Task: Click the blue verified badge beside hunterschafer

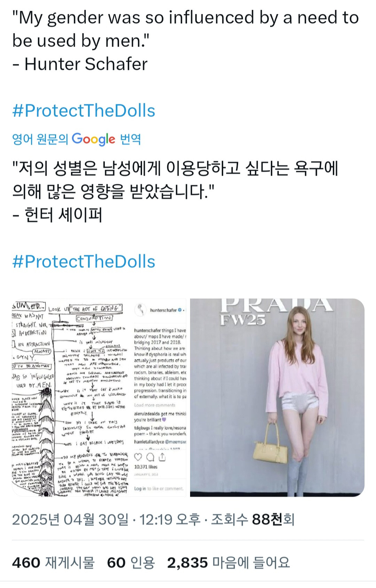Action: click(x=180, y=310)
